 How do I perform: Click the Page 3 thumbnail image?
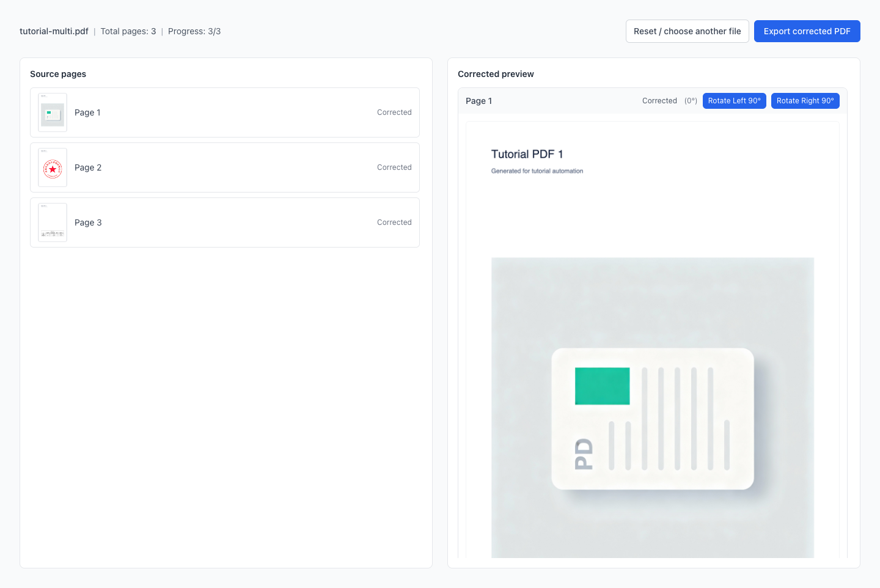click(53, 222)
